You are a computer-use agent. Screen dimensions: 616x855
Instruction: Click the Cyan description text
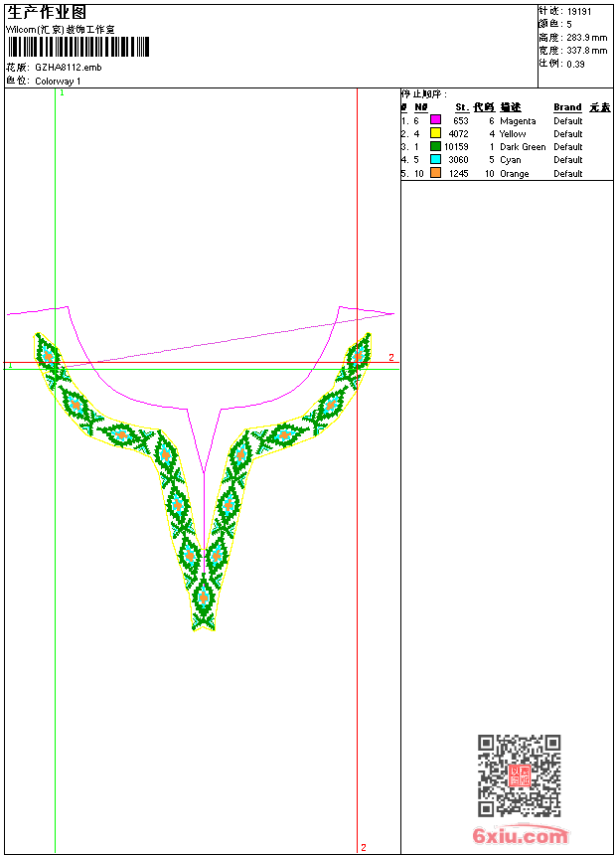tap(511, 160)
